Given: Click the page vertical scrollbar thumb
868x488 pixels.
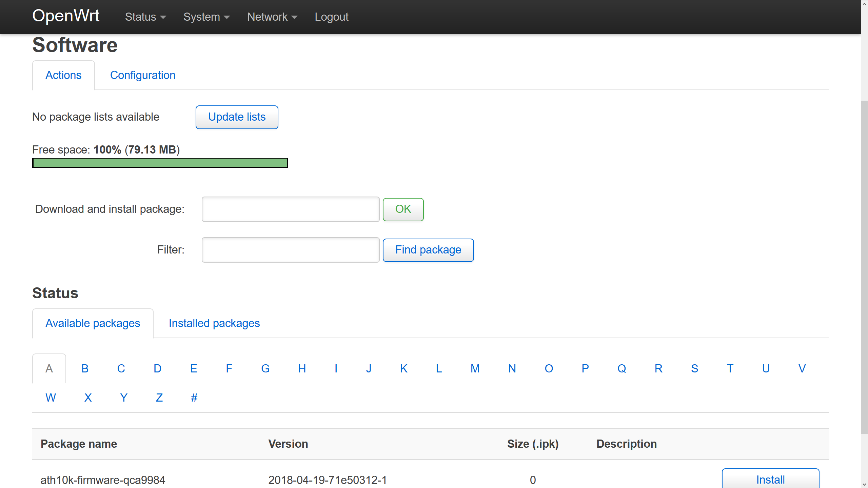Looking at the screenshot, I should [x=864, y=267].
